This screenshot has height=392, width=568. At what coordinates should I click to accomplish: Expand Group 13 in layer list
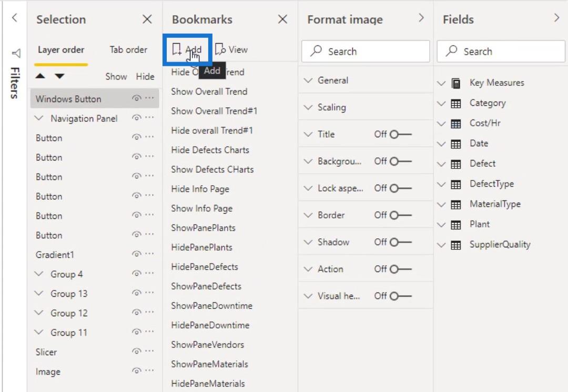point(39,293)
